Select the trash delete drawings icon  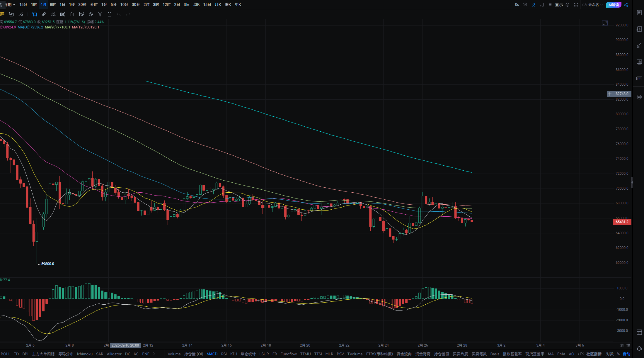[110, 14]
